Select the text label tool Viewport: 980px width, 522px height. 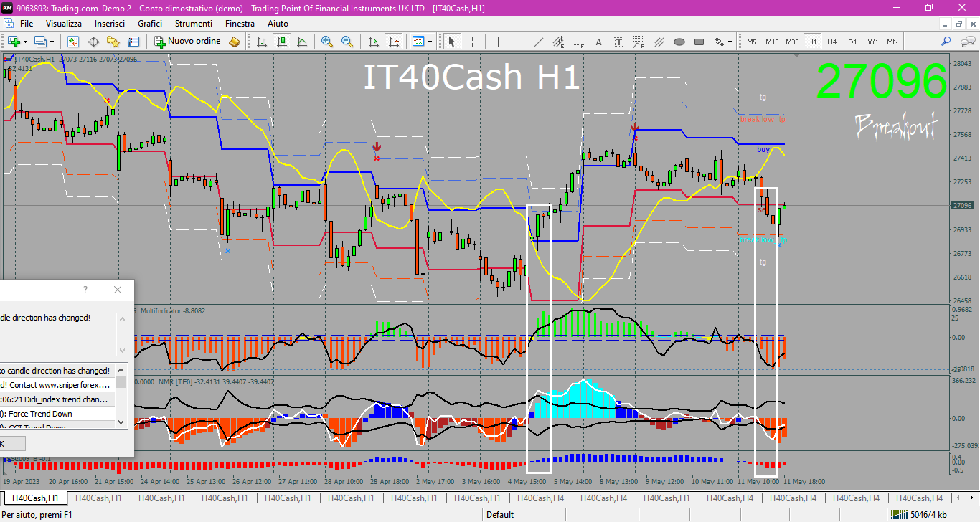tap(619, 42)
